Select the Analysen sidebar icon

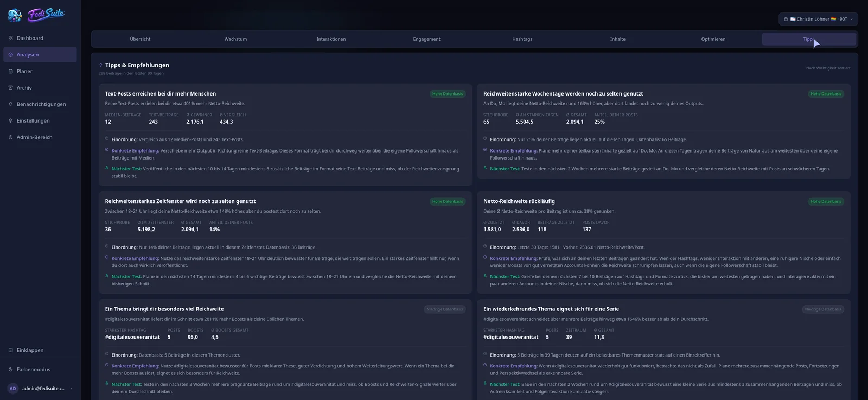(x=11, y=55)
